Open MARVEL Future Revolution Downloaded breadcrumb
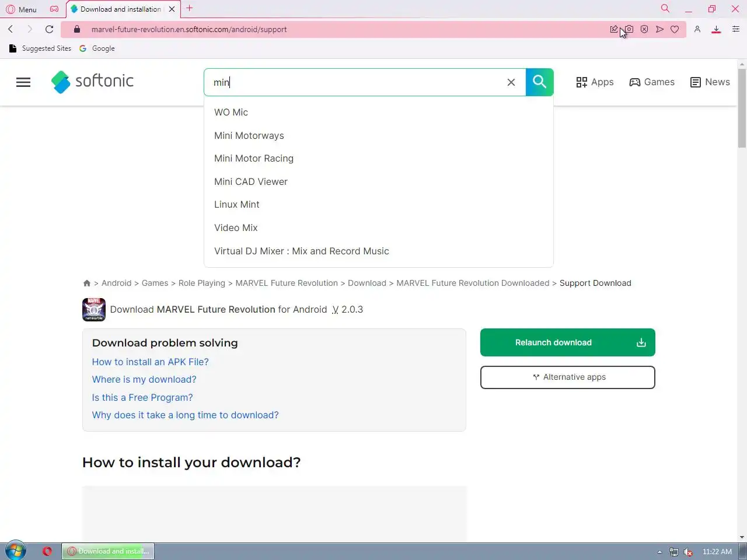The image size is (747, 560). [473, 283]
